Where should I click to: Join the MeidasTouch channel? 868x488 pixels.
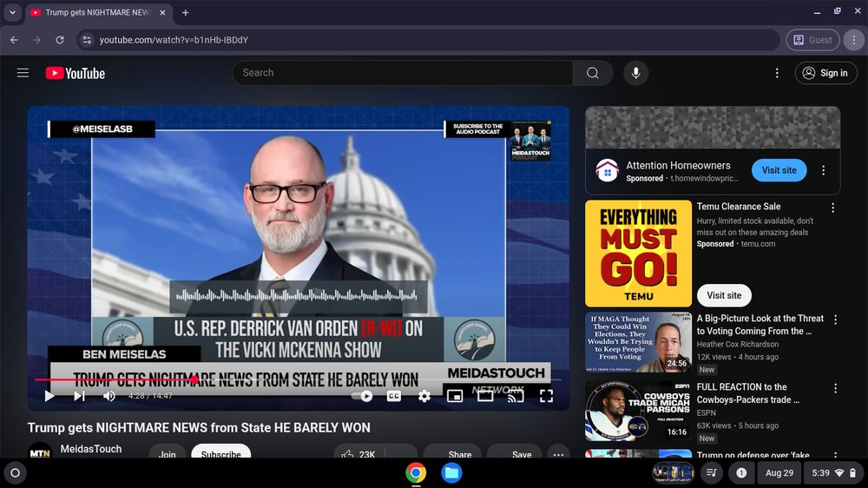tap(168, 452)
